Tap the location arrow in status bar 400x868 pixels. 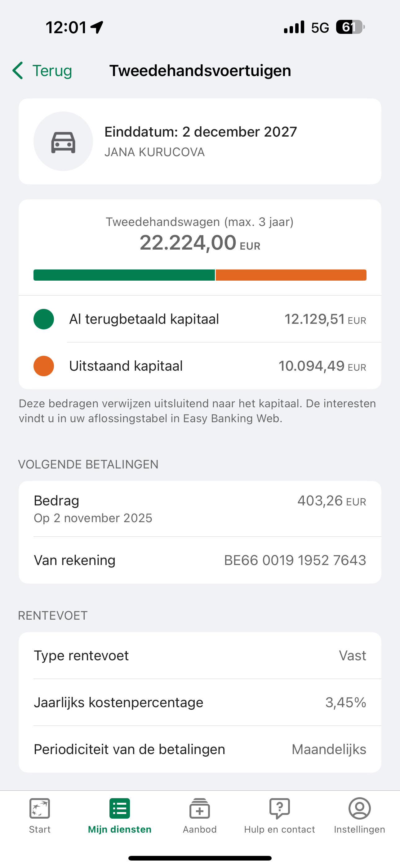pos(97,27)
